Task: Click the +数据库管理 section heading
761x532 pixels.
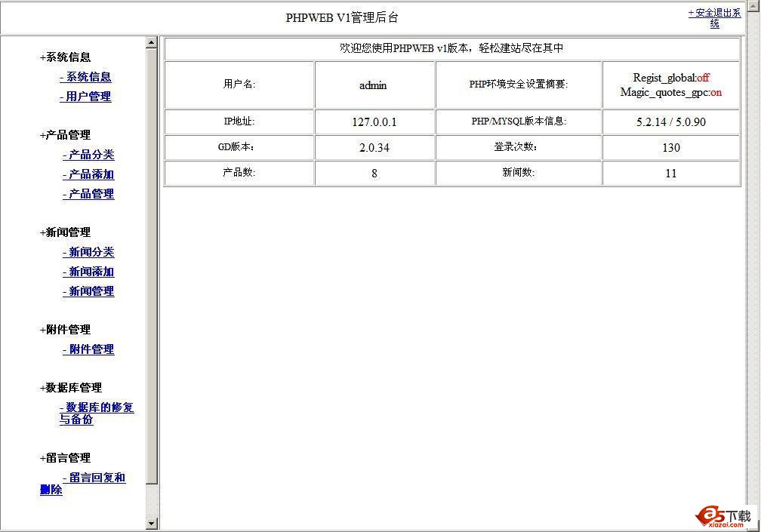Action: (71, 388)
